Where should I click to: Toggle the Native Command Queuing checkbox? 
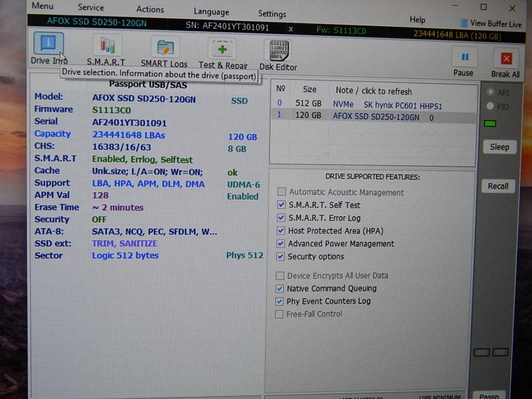pyautogui.click(x=280, y=288)
